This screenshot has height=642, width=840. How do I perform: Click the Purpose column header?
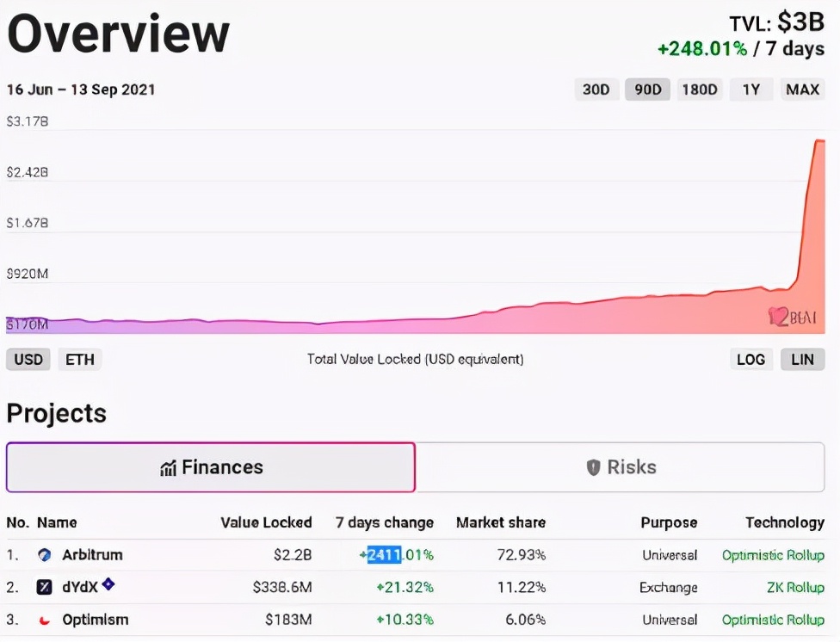(x=669, y=522)
